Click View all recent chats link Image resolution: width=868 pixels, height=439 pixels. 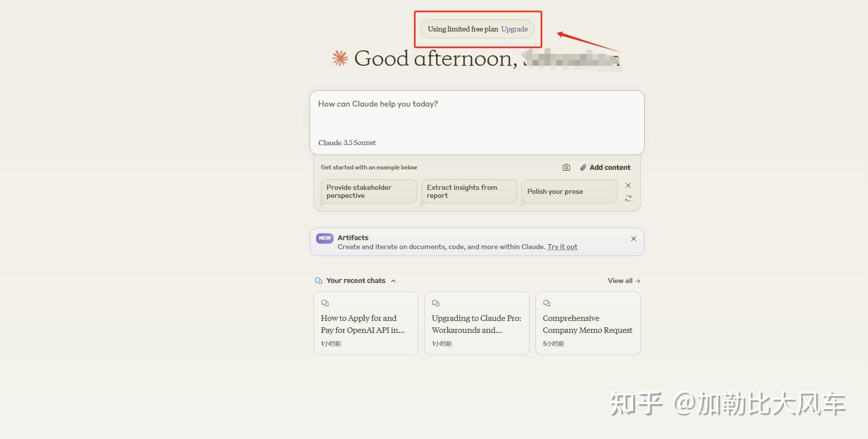tap(624, 281)
